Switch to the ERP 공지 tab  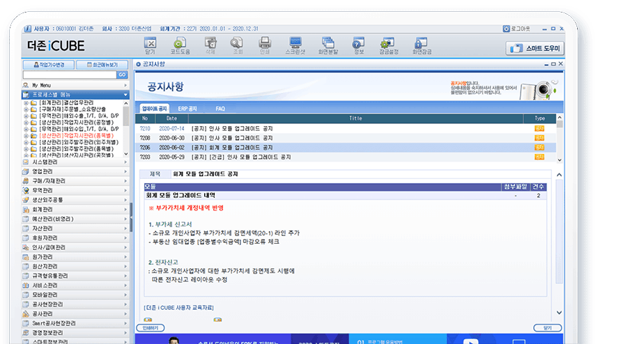(x=187, y=109)
